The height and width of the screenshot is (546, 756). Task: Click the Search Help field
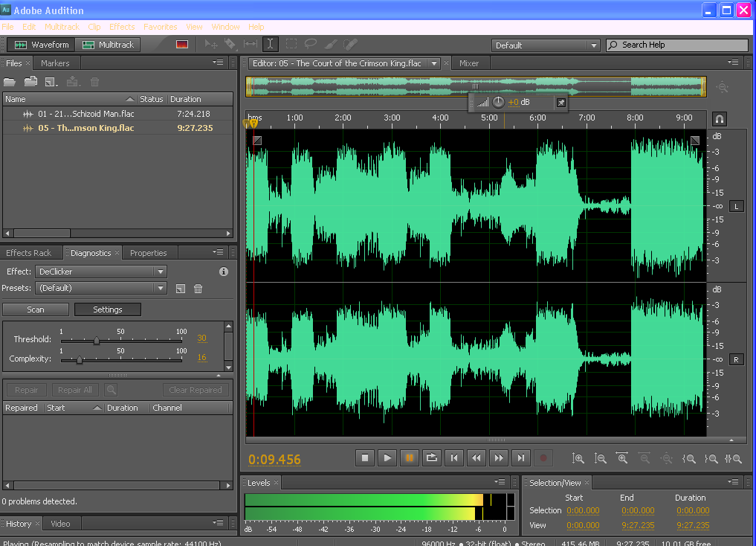[677, 45]
